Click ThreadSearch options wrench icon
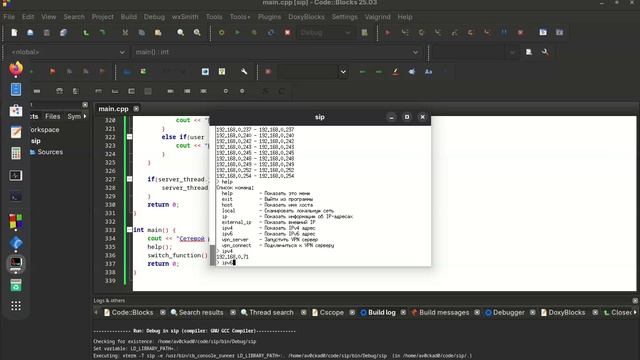 click(x=545, y=52)
